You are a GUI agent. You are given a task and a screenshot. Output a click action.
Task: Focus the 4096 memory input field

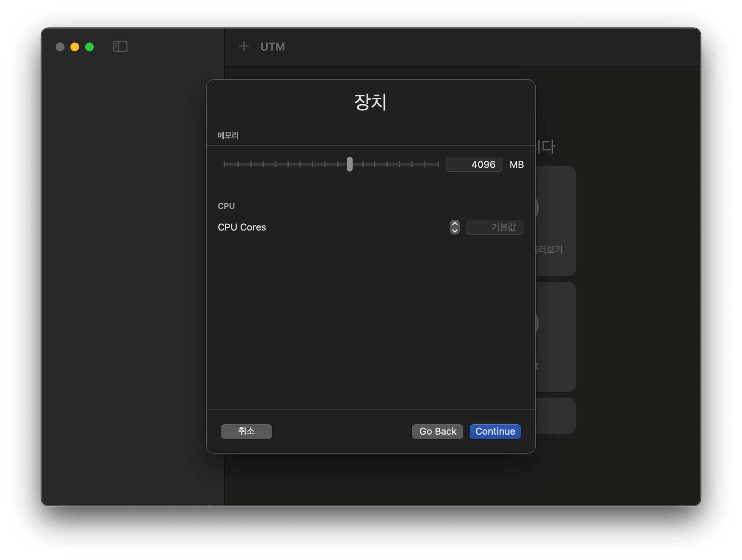(474, 164)
